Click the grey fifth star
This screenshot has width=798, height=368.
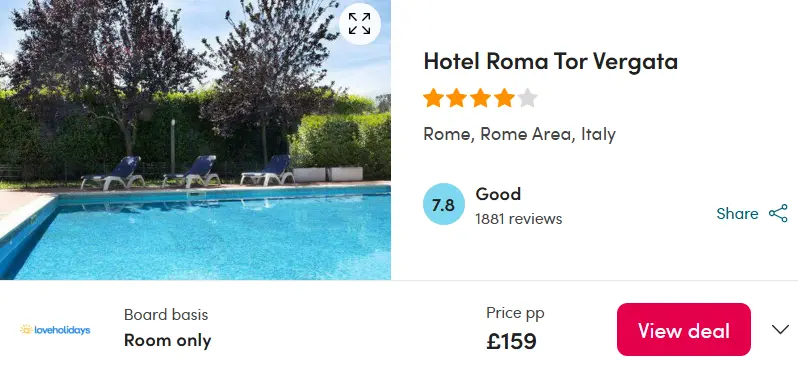pyautogui.click(x=527, y=98)
